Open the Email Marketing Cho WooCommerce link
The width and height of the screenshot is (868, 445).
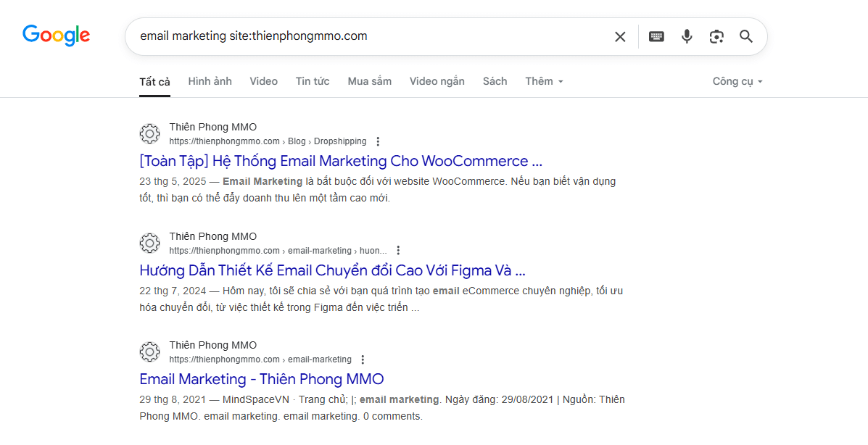(341, 161)
